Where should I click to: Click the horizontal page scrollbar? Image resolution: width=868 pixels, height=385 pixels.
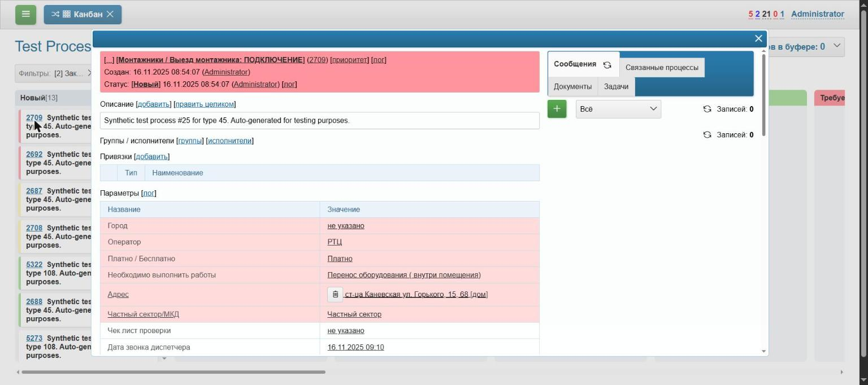pyautogui.click(x=173, y=372)
